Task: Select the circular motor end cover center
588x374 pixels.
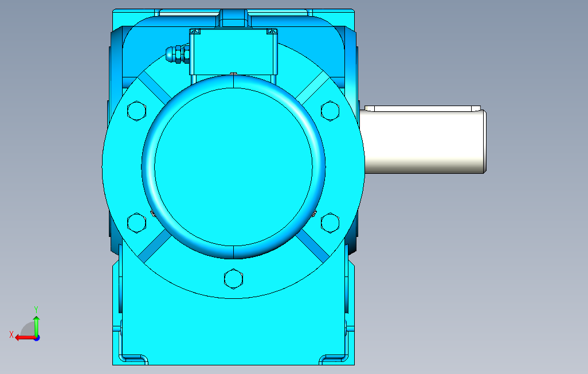Action: tap(233, 167)
